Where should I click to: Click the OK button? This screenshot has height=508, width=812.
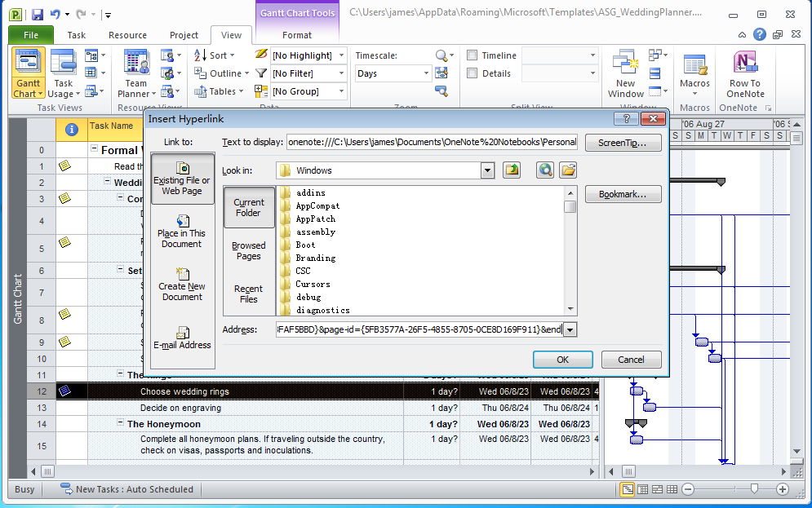coord(563,360)
